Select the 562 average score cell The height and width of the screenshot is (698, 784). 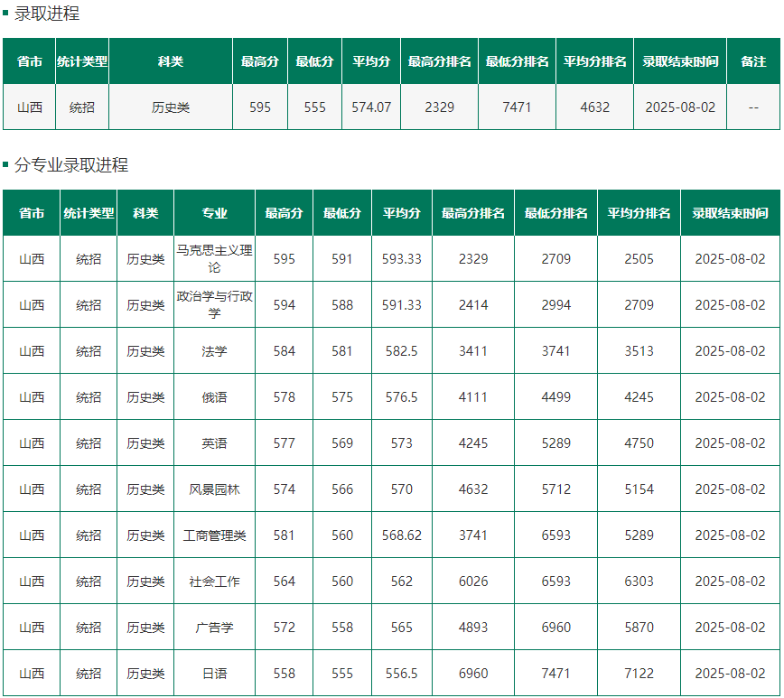(402, 582)
